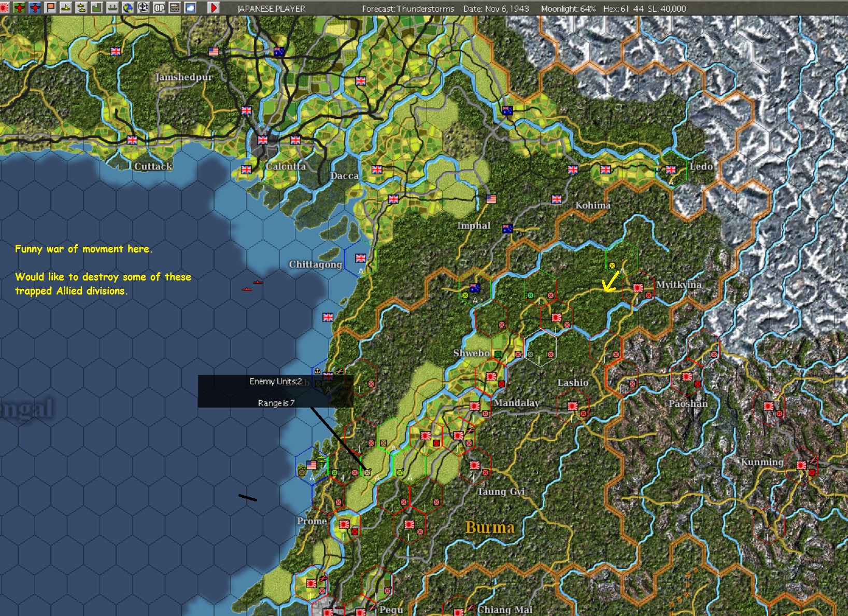This screenshot has width=848, height=616.
Task: Select the Japanese flag unit at Prome
Action: (344, 524)
